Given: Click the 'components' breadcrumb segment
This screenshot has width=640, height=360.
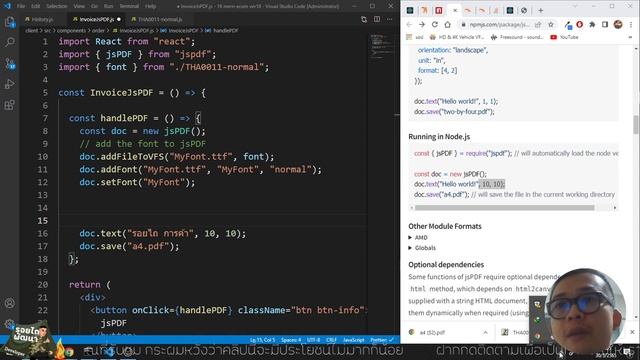Looking at the screenshot, I should pyautogui.click(x=71, y=31).
